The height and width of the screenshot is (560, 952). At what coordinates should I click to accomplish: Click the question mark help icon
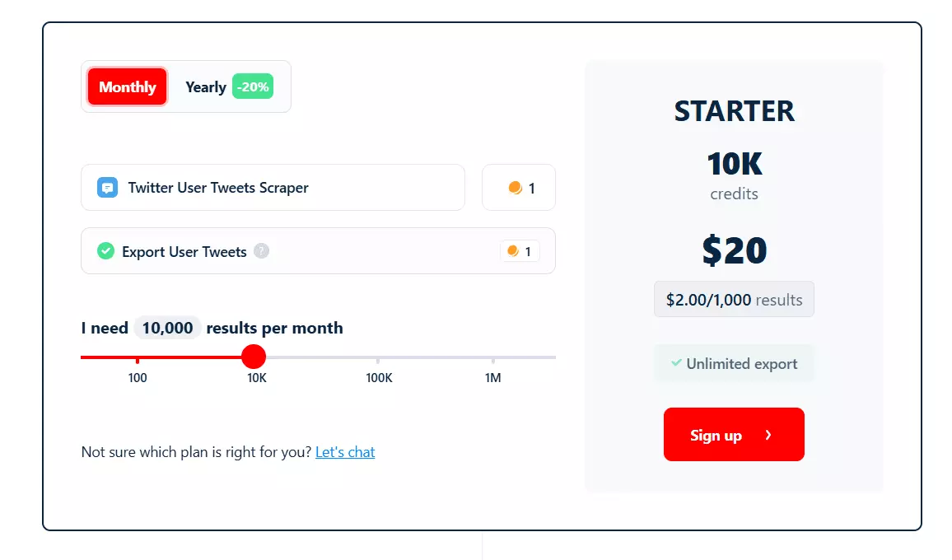coord(262,251)
